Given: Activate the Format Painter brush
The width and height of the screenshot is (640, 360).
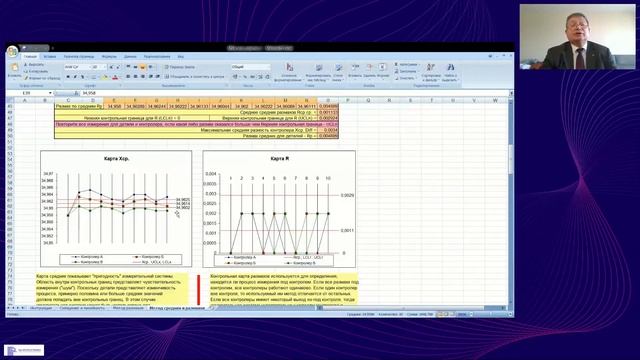Looking at the screenshot, I should click(x=42, y=78).
